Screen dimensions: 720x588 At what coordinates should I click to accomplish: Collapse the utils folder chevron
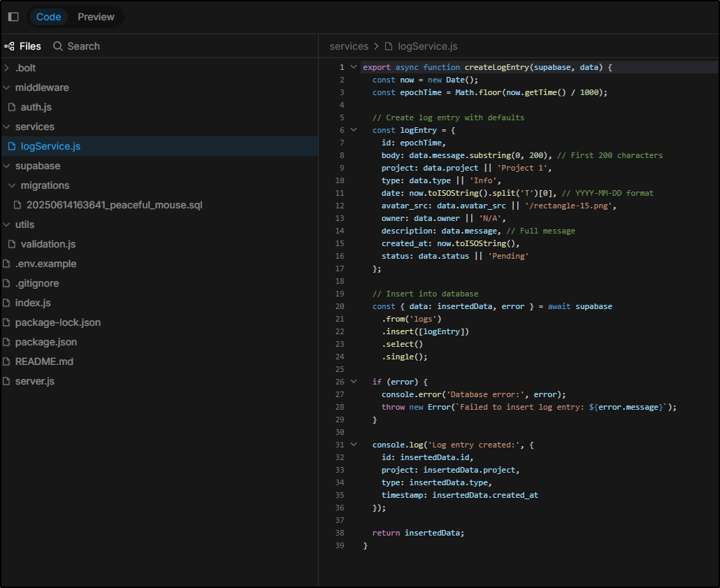6,224
